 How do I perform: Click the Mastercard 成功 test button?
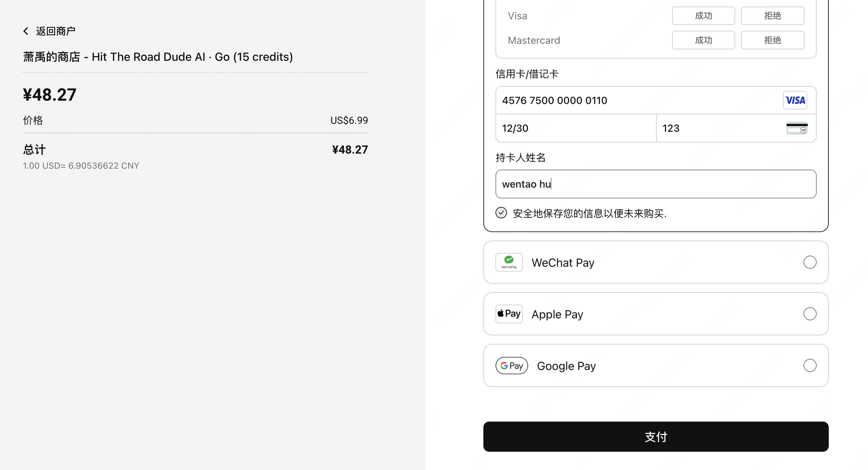coord(704,40)
